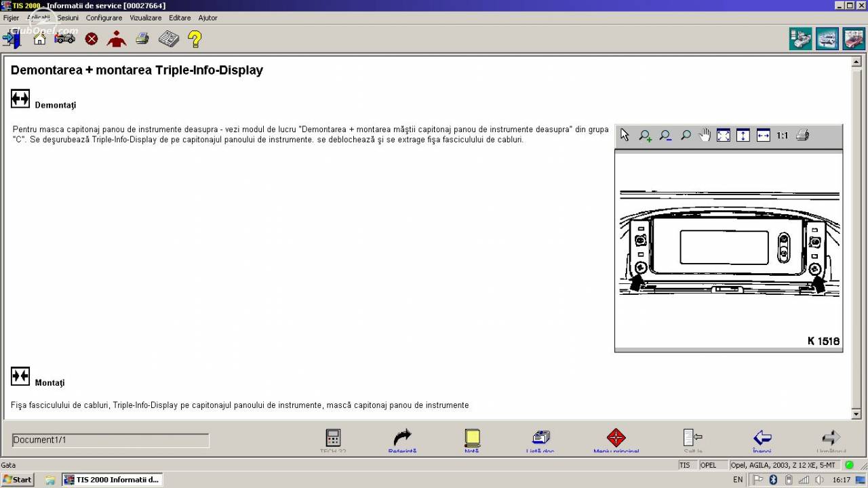Image resolution: width=868 pixels, height=488 pixels.
Task: Go to the home page icon
Action: (x=39, y=39)
